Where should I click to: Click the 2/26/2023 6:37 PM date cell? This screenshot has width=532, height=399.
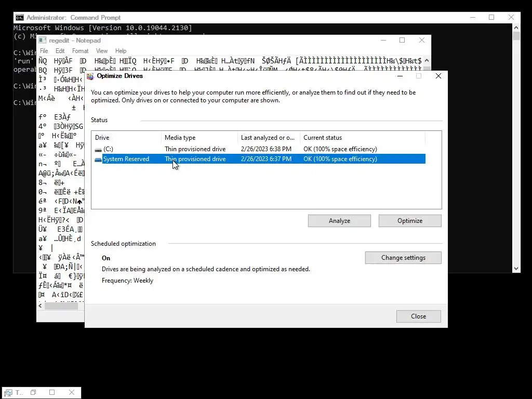click(x=266, y=159)
